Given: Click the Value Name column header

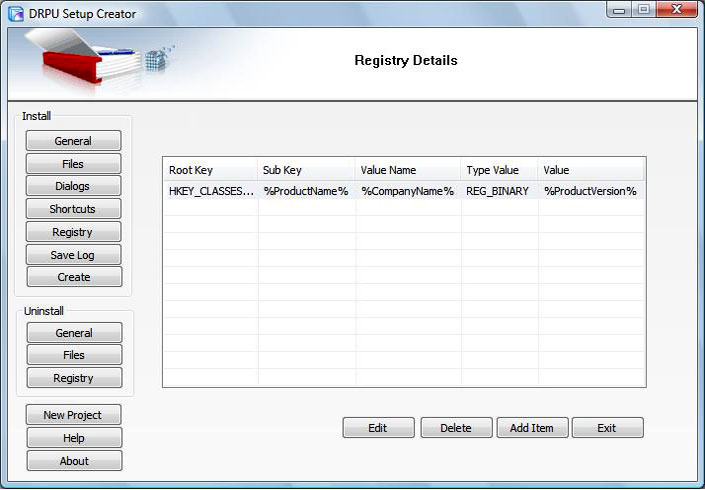Looking at the screenshot, I should tap(408, 170).
